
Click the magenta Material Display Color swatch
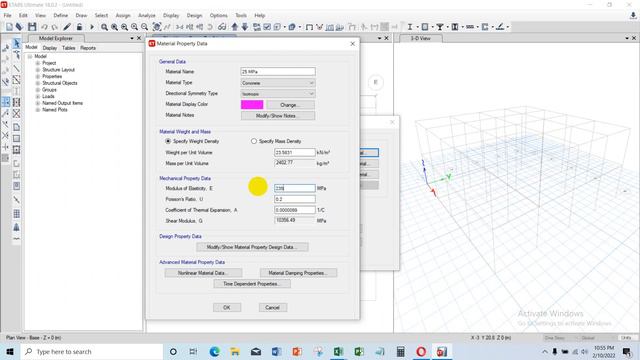click(x=252, y=104)
